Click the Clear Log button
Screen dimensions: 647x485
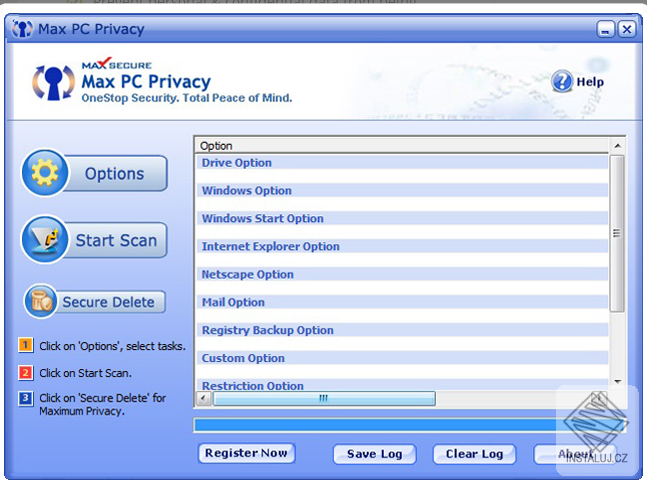474,454
